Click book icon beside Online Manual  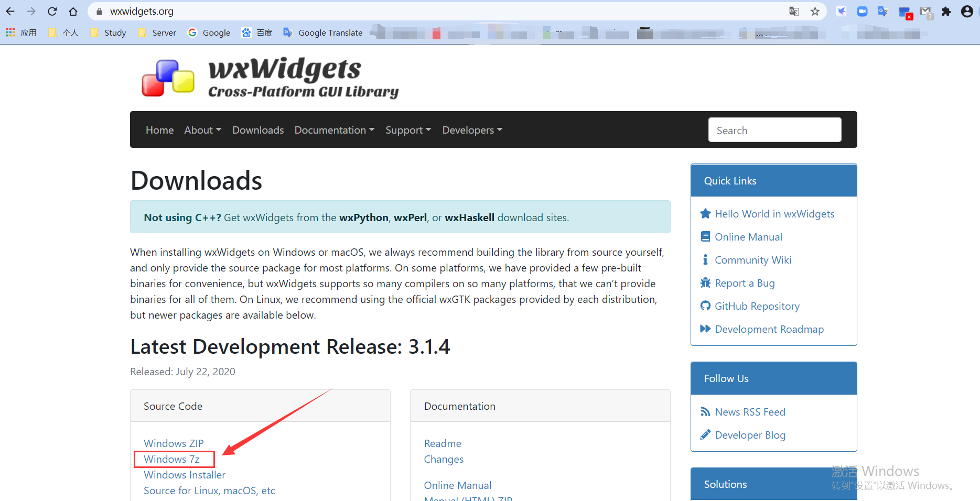point(705,236)
